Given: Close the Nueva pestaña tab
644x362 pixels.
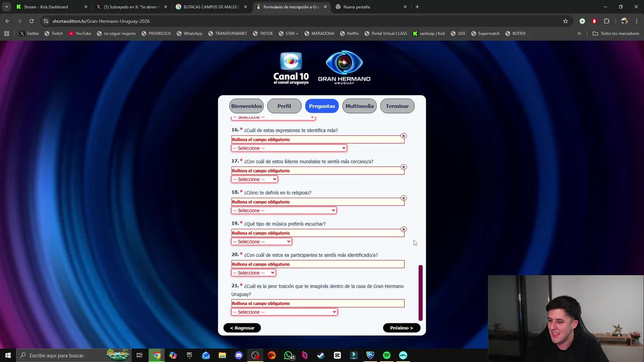Looking at the screenshot, I should (405, 7).
